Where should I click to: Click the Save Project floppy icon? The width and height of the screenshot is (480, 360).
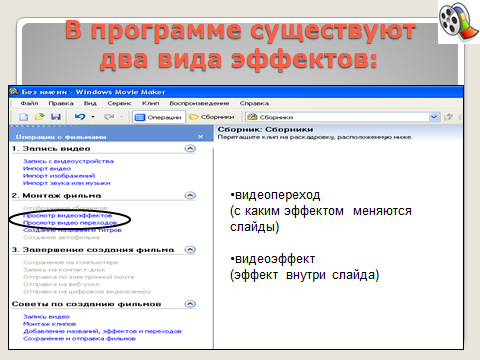(x=55, y=117)
